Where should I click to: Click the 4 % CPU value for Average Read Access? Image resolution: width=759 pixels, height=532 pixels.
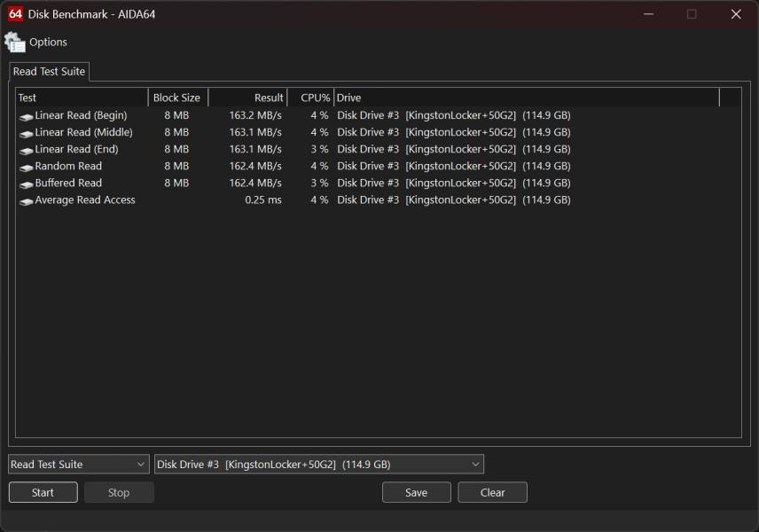(x=319, y=199)
